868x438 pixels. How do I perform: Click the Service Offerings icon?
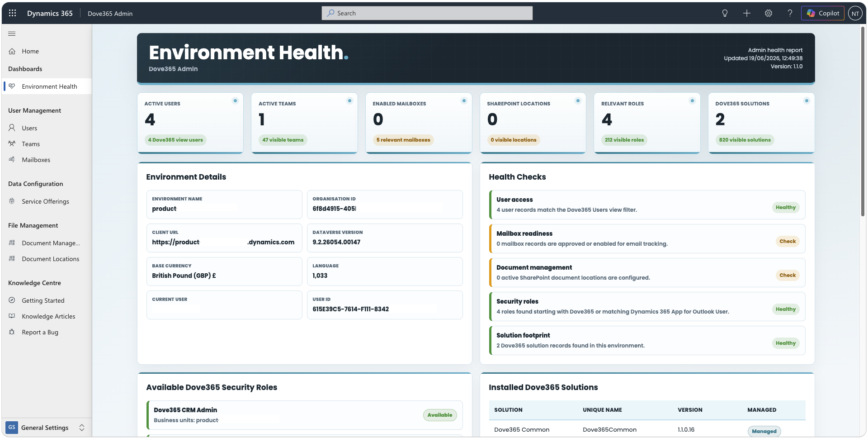(12, 201)
